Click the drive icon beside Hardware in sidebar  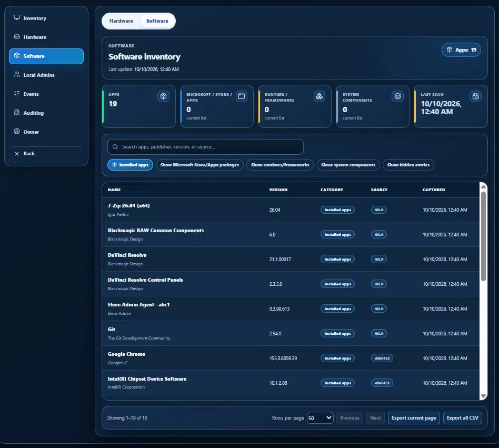click(17, 37)
